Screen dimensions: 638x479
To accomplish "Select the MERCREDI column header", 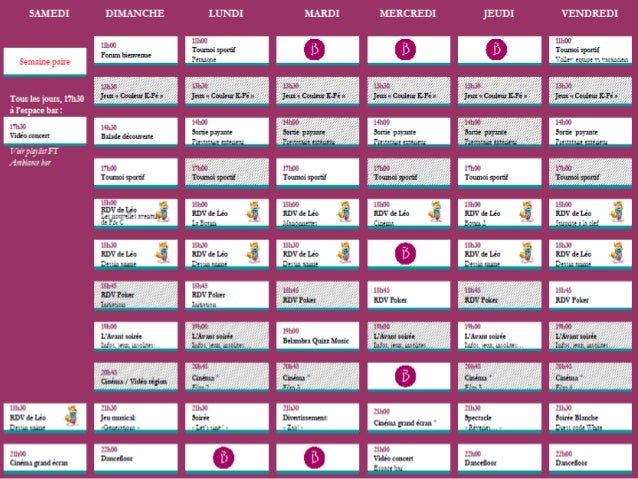I will pos(408,13).
